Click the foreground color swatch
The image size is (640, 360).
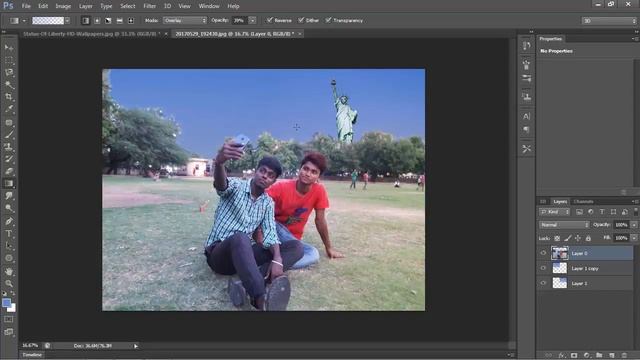[6, 302]
